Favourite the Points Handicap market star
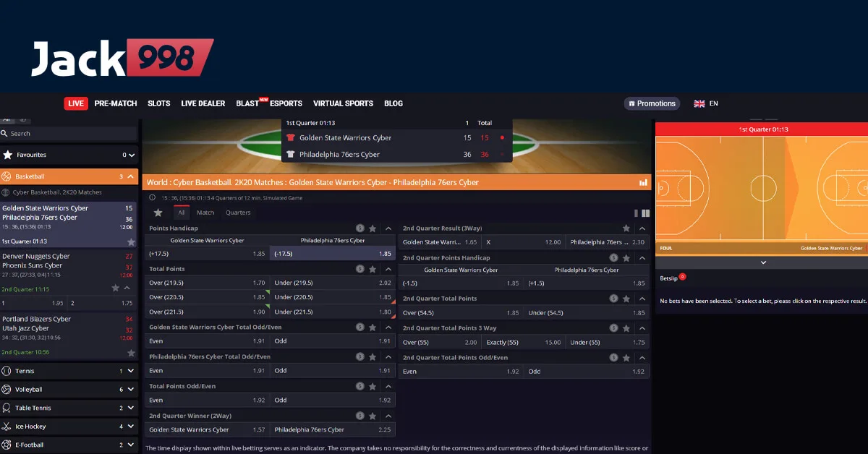The image size is (868, 454). [x=373, y=228]
